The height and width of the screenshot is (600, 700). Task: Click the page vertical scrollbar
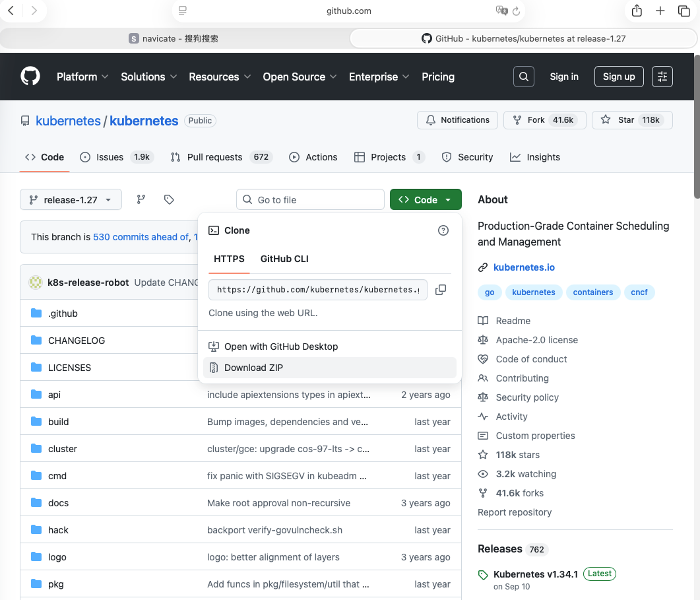697,126
